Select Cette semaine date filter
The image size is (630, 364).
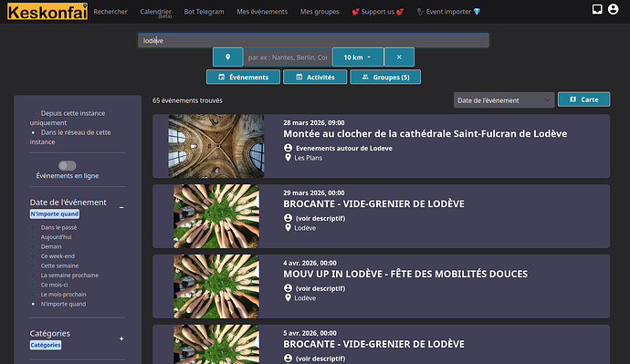(x=34, y=265)
